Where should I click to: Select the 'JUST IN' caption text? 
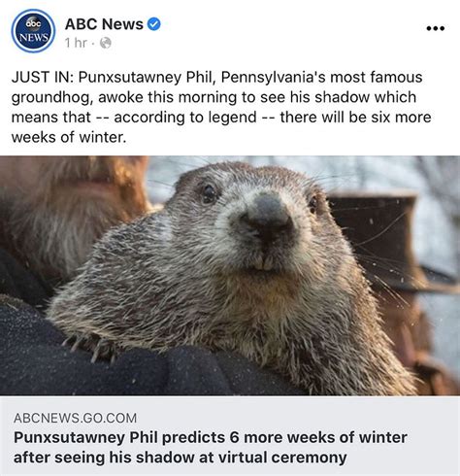pos(43,78)
